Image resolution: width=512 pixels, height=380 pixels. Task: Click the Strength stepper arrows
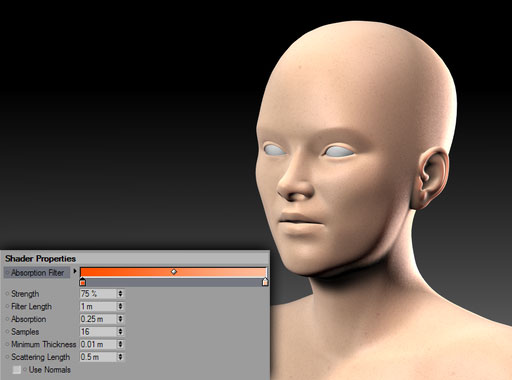tap(120, 294)
